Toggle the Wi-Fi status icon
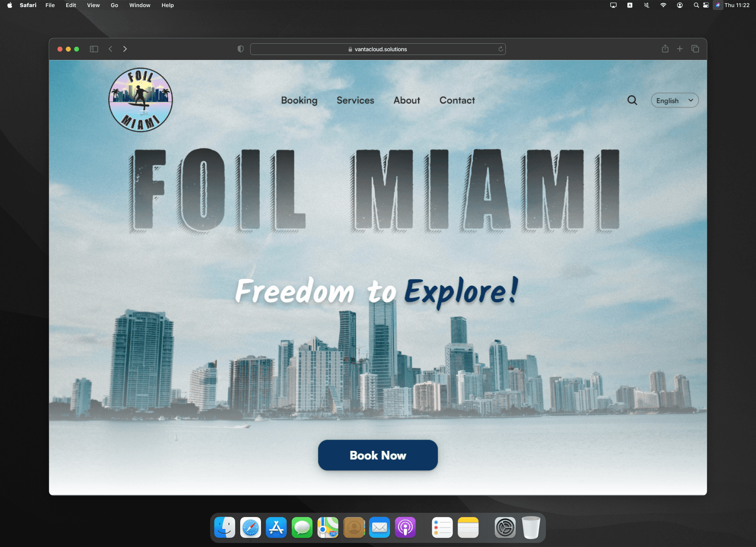This screenshot has height=547, width=756. [663, 5]
